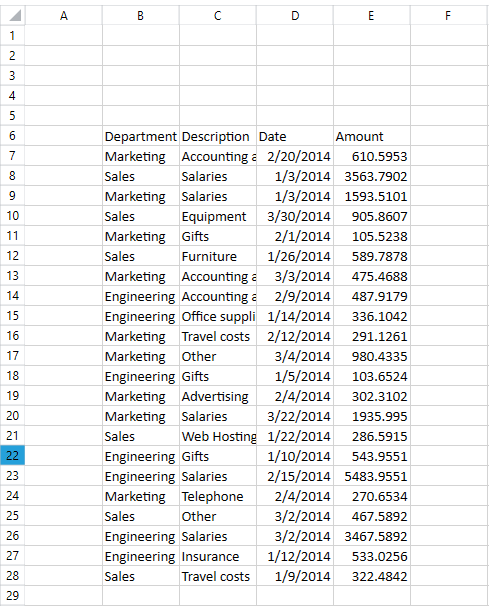Image resolution: width=489 pixels, height=606 pixels.
Task: Click the Date header cell
Action: 295,136
